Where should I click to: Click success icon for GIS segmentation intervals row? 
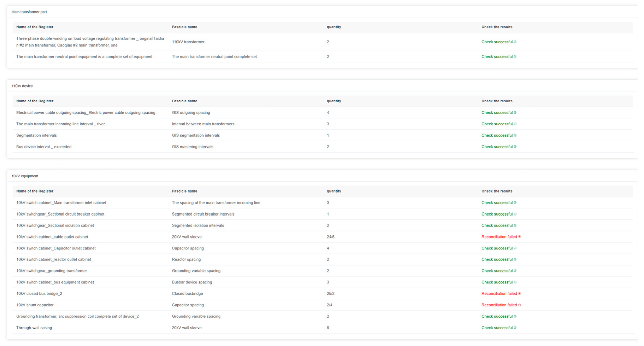coord(515,135)
